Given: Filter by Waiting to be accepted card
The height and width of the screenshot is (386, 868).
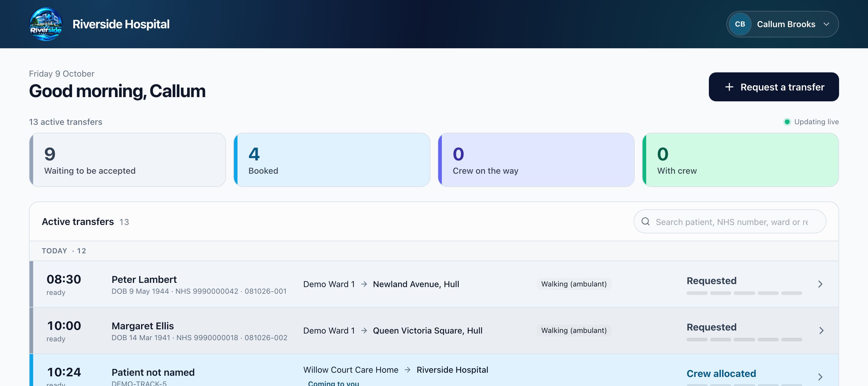Looking at the screenshot, I should (x=127, y=160).
